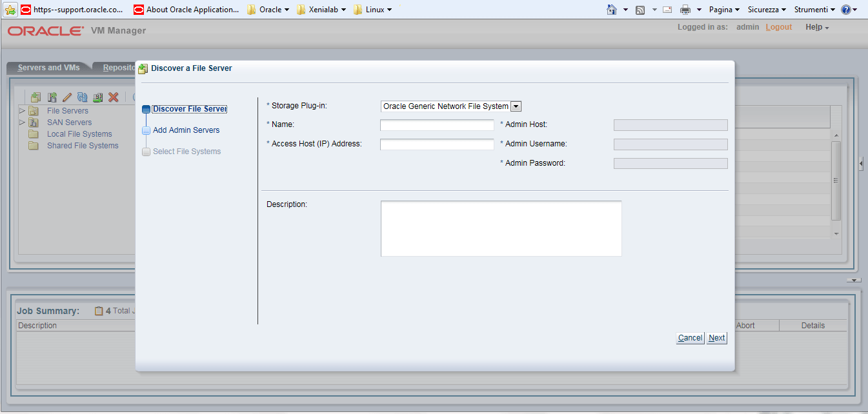Click the dropdown arrow next to Home icon
Image resolution: width=868 pixels, height=414 pixels.
point(626,10)
